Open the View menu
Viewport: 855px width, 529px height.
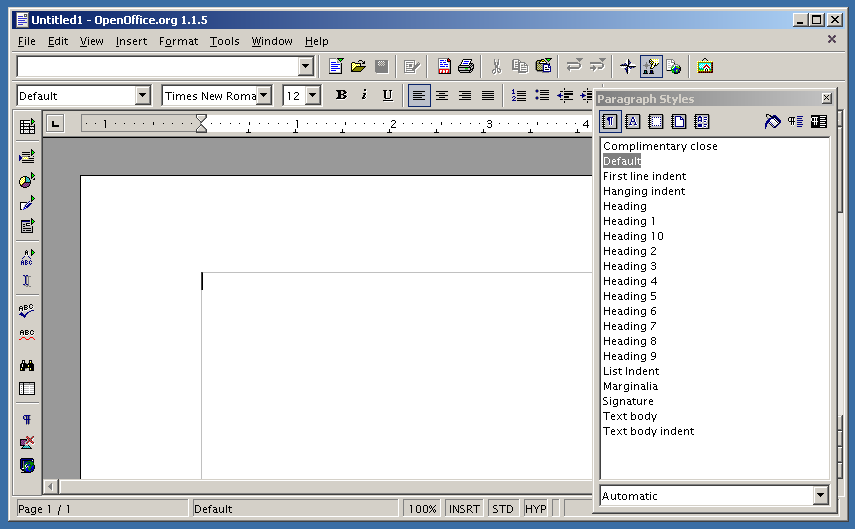tap(92, 41)
